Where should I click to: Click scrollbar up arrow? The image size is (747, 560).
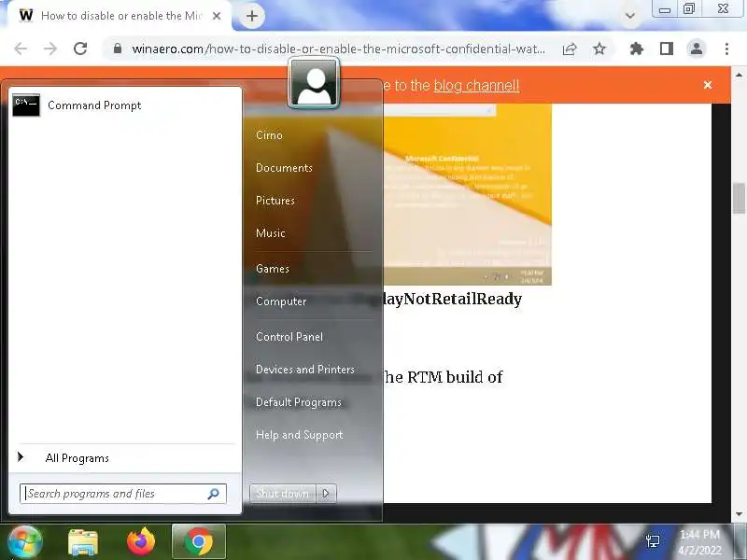tap(739, 75)
